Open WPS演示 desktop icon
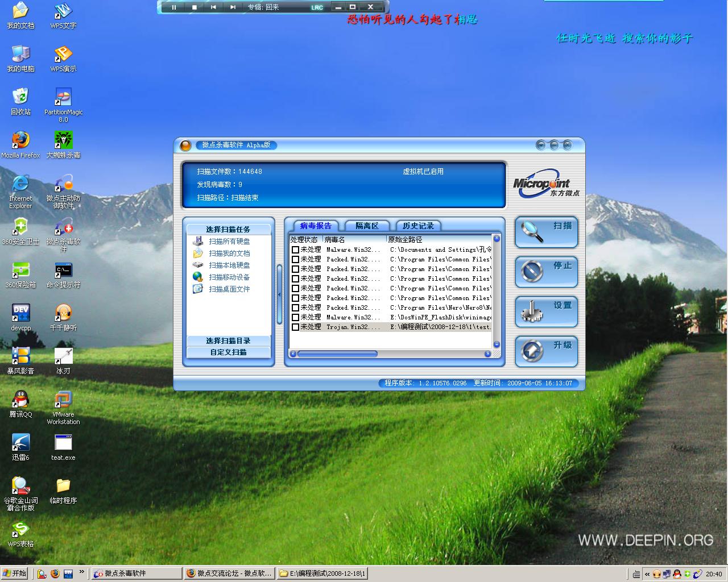The image size is (728, 582). point(63,59)
